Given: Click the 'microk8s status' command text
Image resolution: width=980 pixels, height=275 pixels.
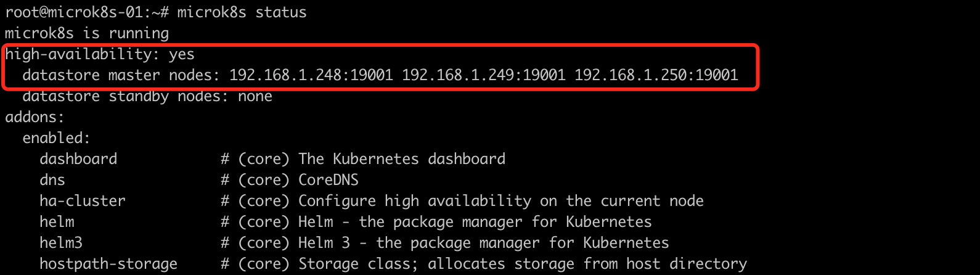Looking at the screenshot, I should click(242, 12).
